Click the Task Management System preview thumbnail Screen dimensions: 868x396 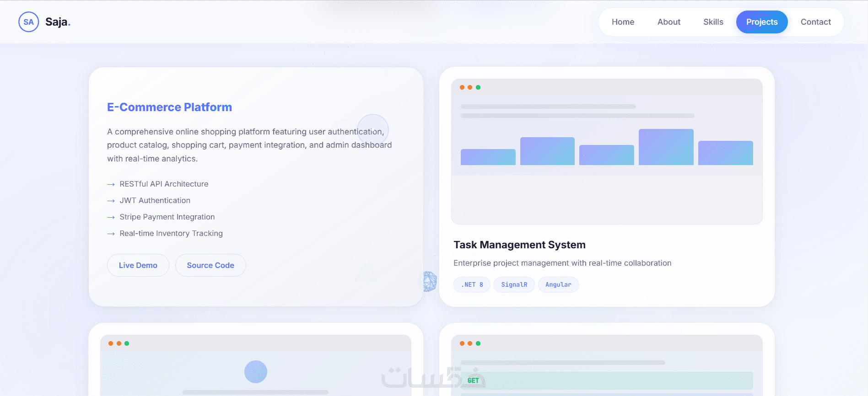607,151
